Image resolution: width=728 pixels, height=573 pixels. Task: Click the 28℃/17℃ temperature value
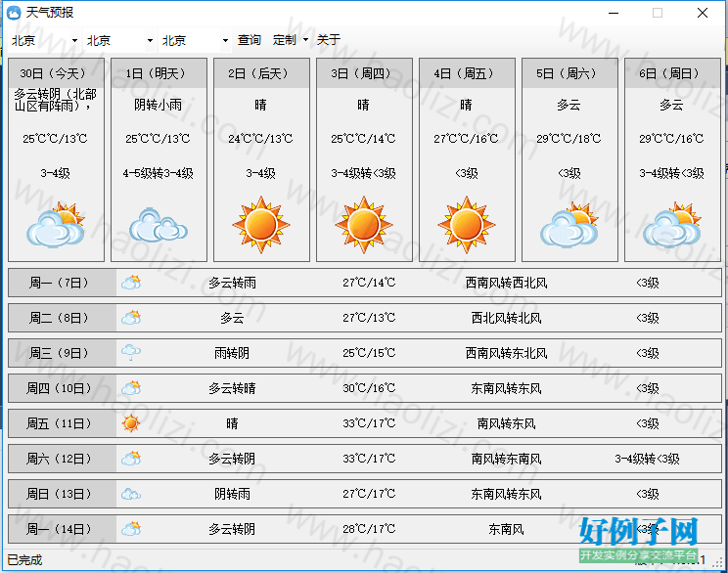tap(369, 529)
